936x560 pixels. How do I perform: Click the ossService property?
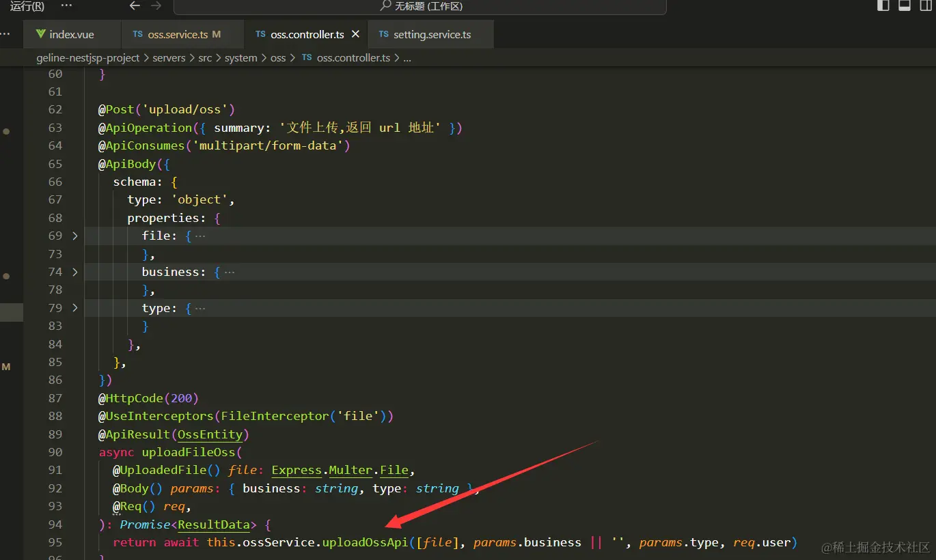pyautogui.click(x=279, y=542)
